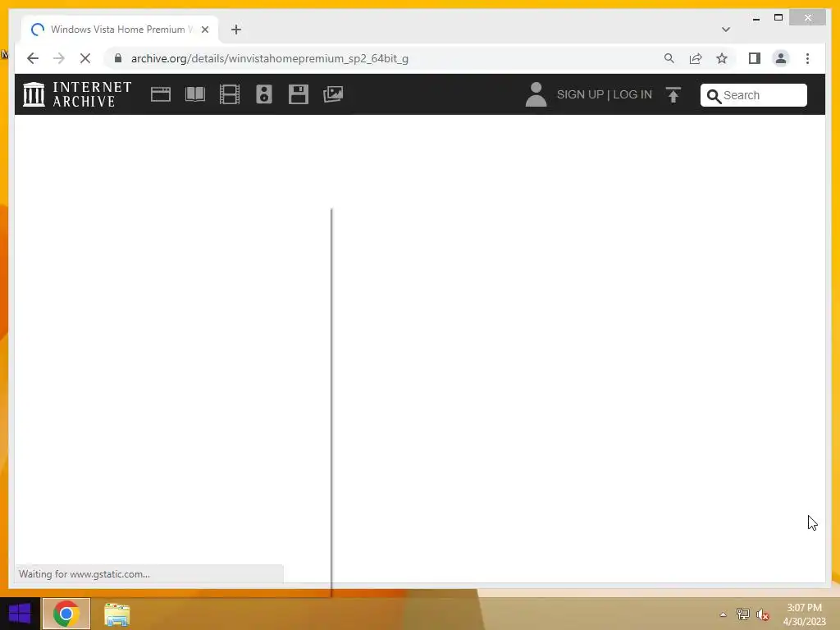The width and height of the screenshot is (840, 630).
Task: Click the SIGN UP link
Action: (x=580, y=94)
